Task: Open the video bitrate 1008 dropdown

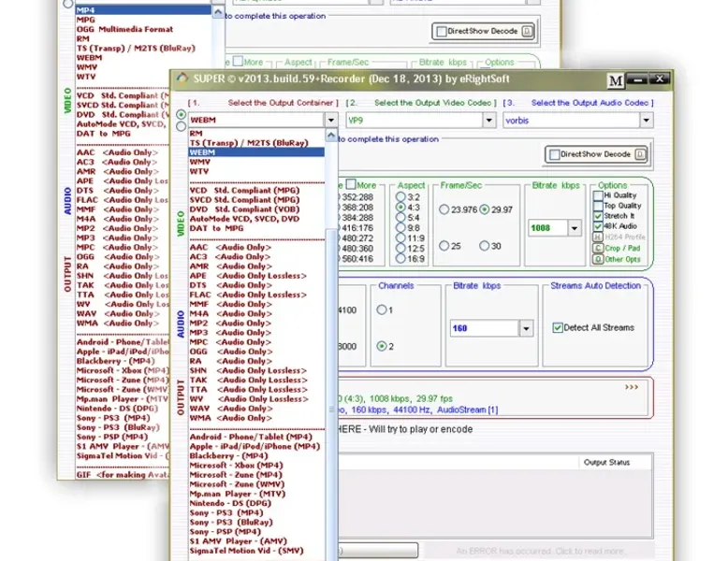Action: [x=575, y=228]
